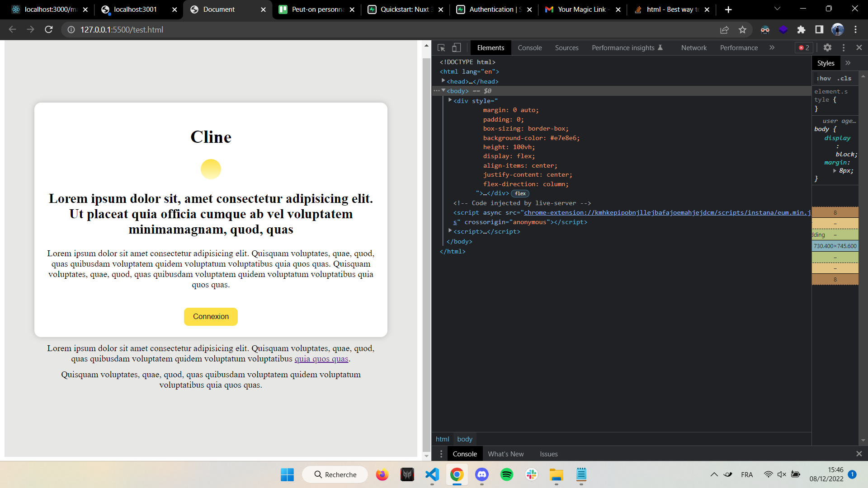The image size is (868, 488).
Task: Activate the inspect element picker icon
Action: pyautogui.click(x=441, y=47)
